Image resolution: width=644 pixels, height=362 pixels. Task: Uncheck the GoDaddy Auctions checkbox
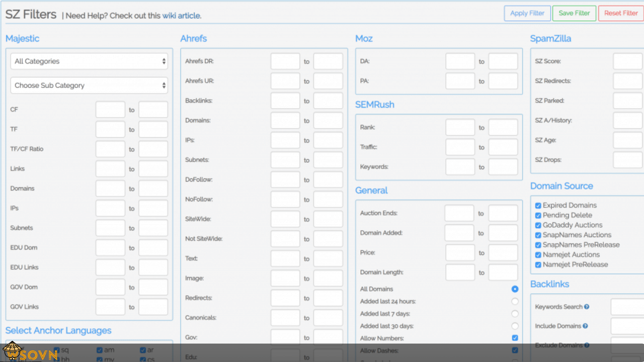(538, 225)
